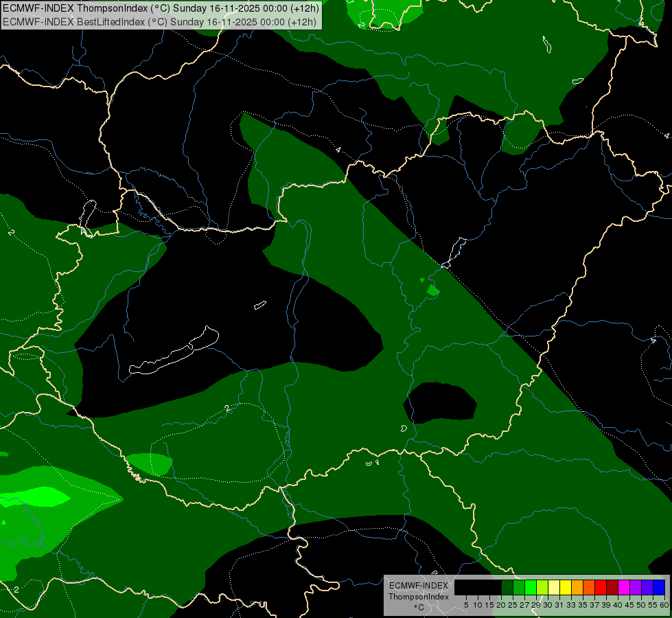Click contour label 4 near the northern border
The height and width of the screenshot is (618, 672).
click(x=338, y=150)
